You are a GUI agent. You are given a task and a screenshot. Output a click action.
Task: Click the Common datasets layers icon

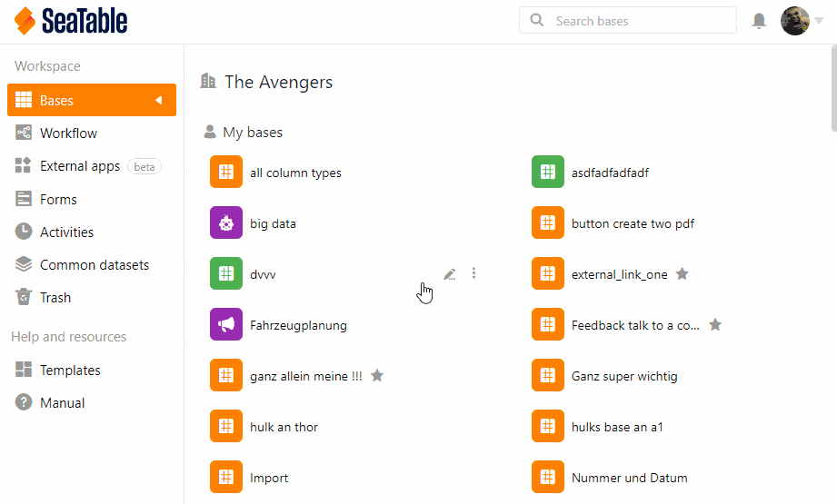[x=24, y=264]
